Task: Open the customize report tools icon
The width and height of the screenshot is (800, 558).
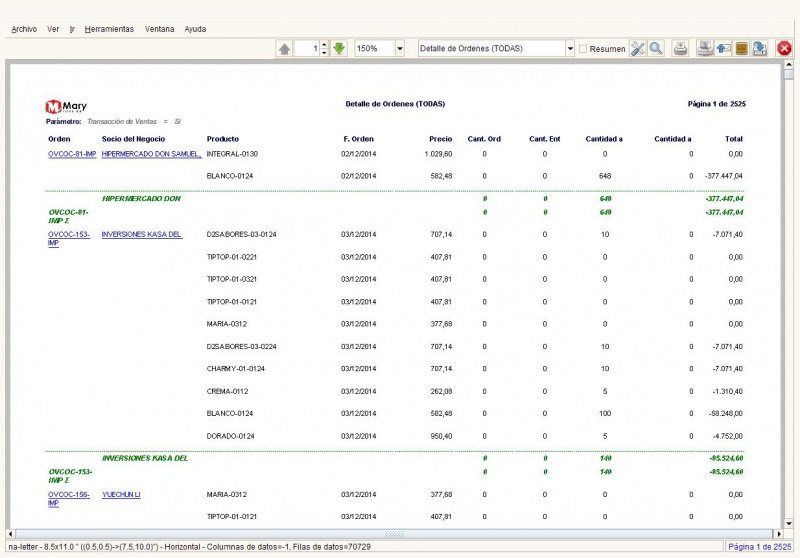Action: pyautogui.click(x=638, y=49)
